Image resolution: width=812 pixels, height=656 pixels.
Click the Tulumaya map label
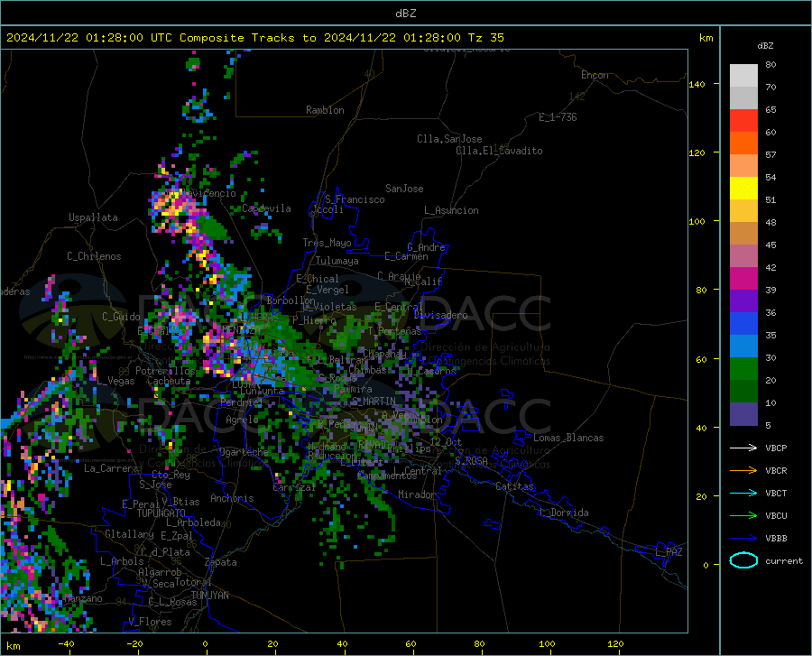[x=337, y=261]
